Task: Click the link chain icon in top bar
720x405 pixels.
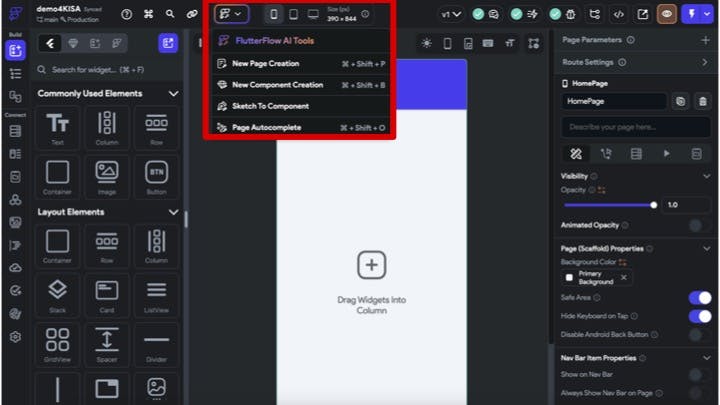Action: click(x=192, y=14)
